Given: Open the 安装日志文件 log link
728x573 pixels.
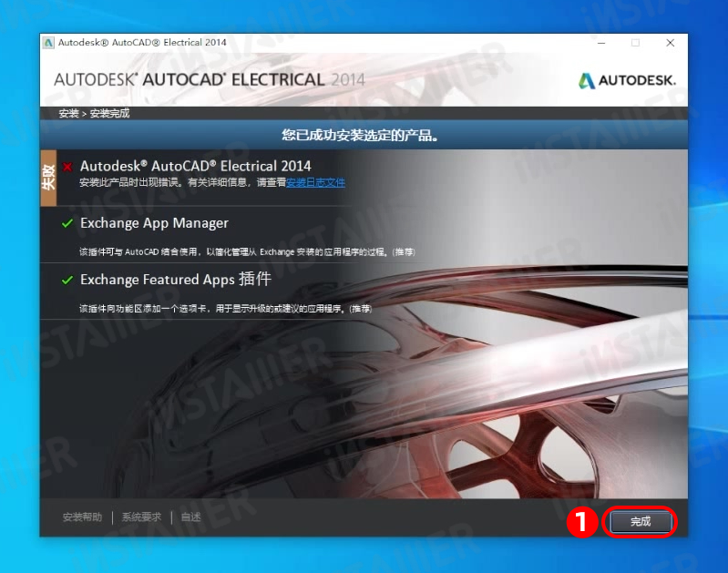Looking at the screenshot, I should 315,182.
